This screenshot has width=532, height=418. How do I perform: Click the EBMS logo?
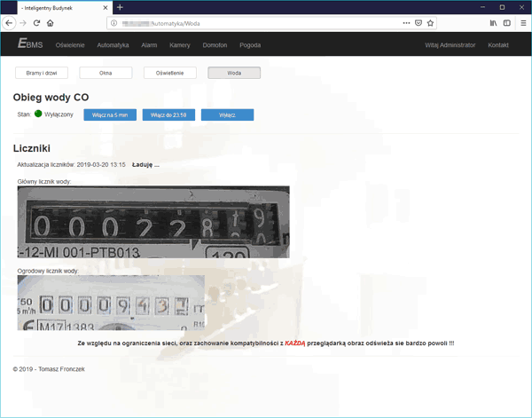[30, 44]
